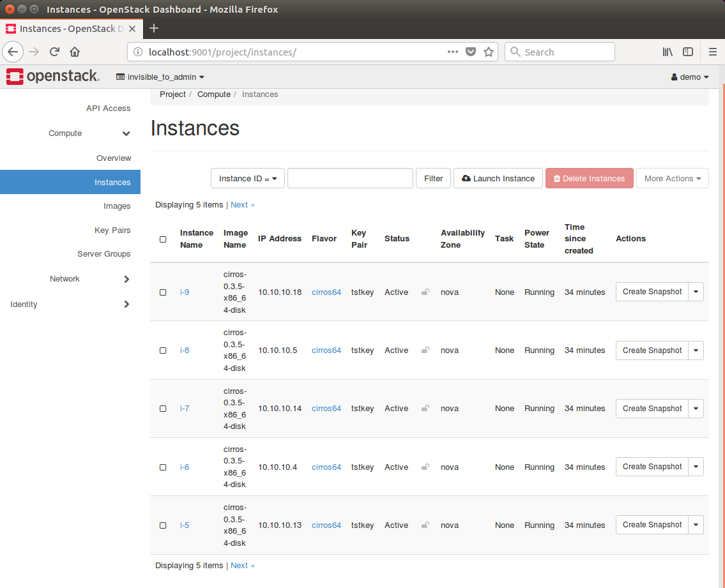This screenshot has width=725, height=588.
Task: Expand actions arrow for instance i-8
Action: [x=696, y=351]
